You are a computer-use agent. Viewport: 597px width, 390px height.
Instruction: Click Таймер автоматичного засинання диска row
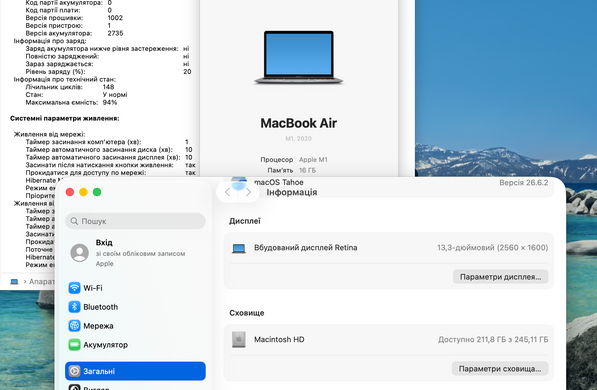109,150
